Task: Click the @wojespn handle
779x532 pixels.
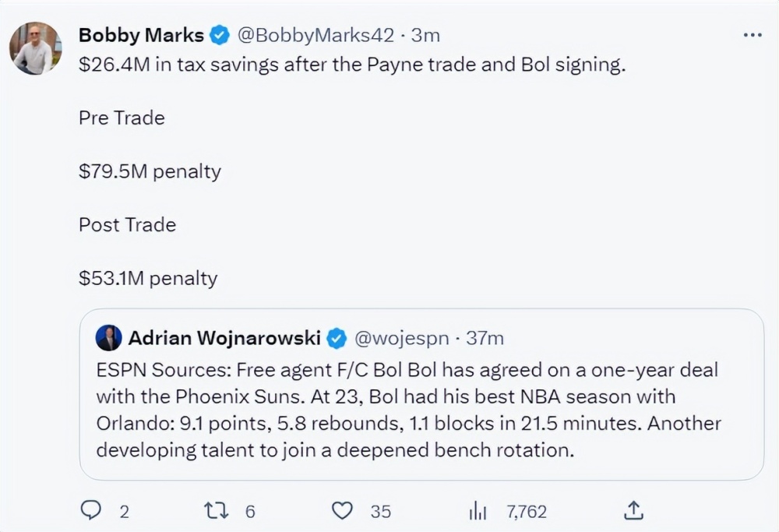Action: pos(401,338)
